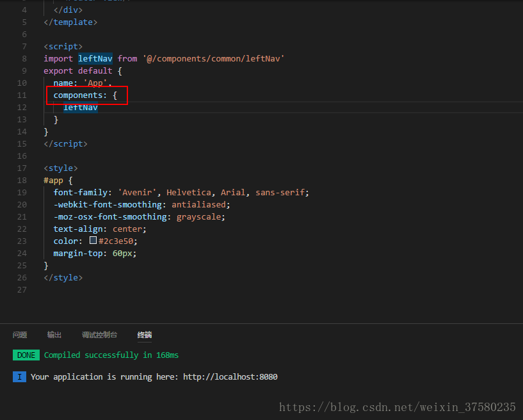Click the -webkit-font-smoothing: antialiased declaration
Viewport: 523px width, 420px height.
141,205
